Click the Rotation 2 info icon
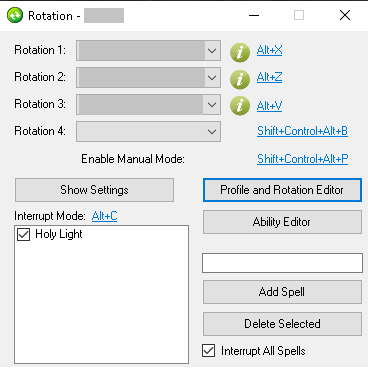The image size is (368, 374). 240,79
